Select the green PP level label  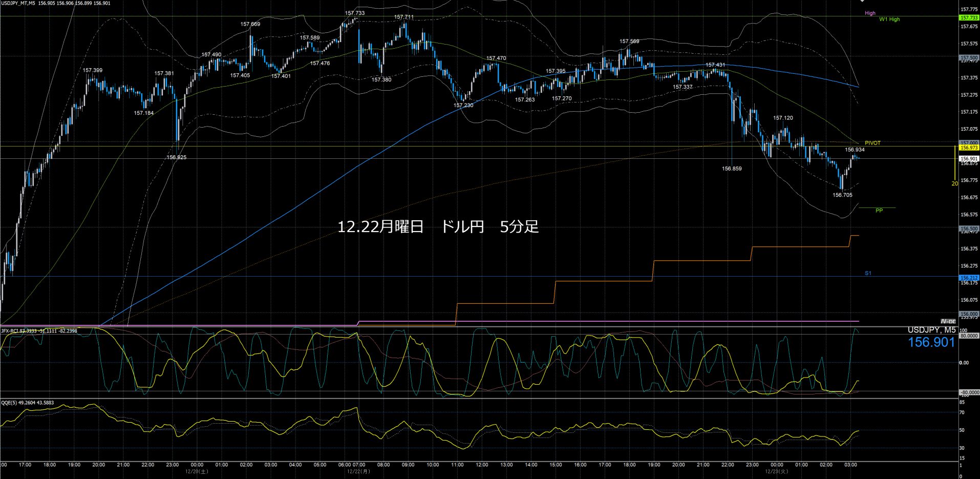point(879,211)
